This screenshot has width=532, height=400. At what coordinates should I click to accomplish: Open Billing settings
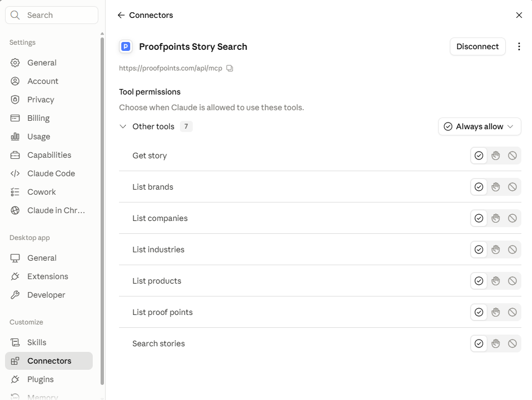coord(49,118)
